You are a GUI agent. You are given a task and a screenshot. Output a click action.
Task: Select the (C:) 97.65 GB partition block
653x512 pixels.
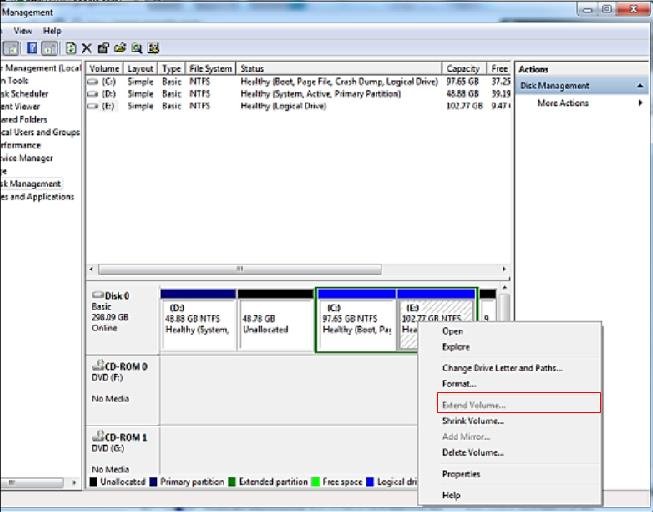pyautogui.click(x=356, y=320)
